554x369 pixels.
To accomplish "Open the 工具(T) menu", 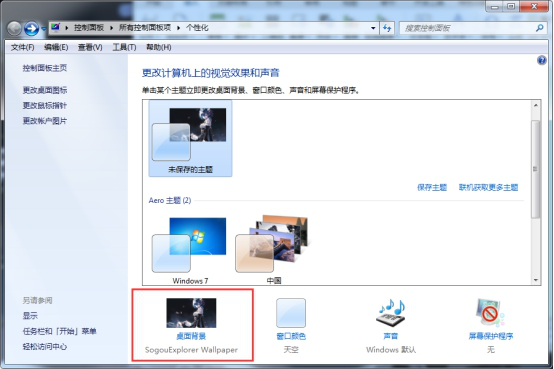I will pos(124,47).
